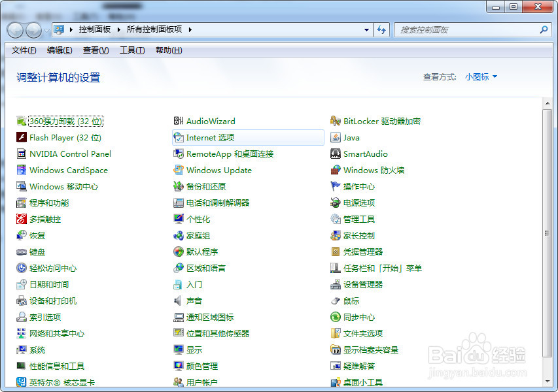Open 疑难解答 link
Viewport: 558px width, 392px height.
tap(359, 367)
